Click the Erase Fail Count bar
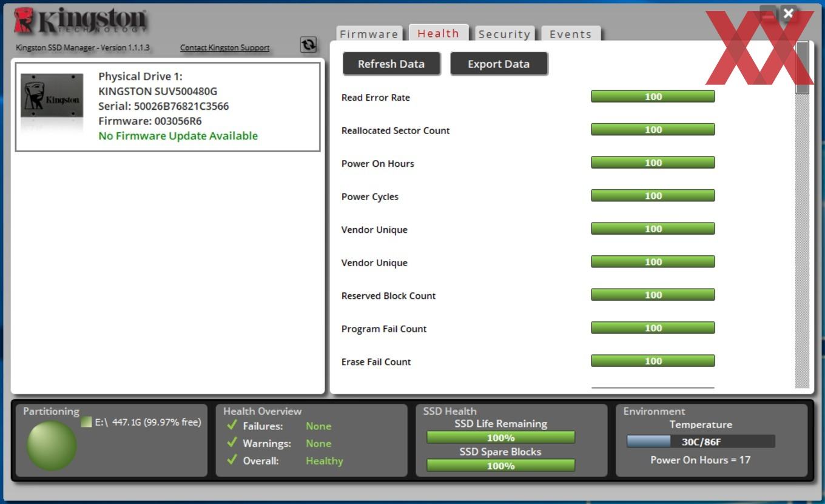 tap(653, 361)
